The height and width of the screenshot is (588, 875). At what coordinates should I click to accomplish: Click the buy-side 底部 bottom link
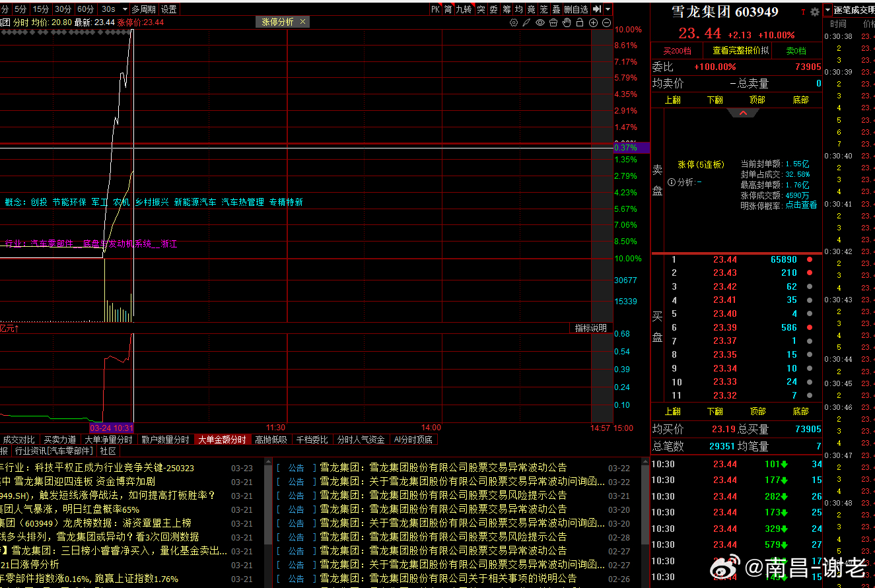click(800, 412)
